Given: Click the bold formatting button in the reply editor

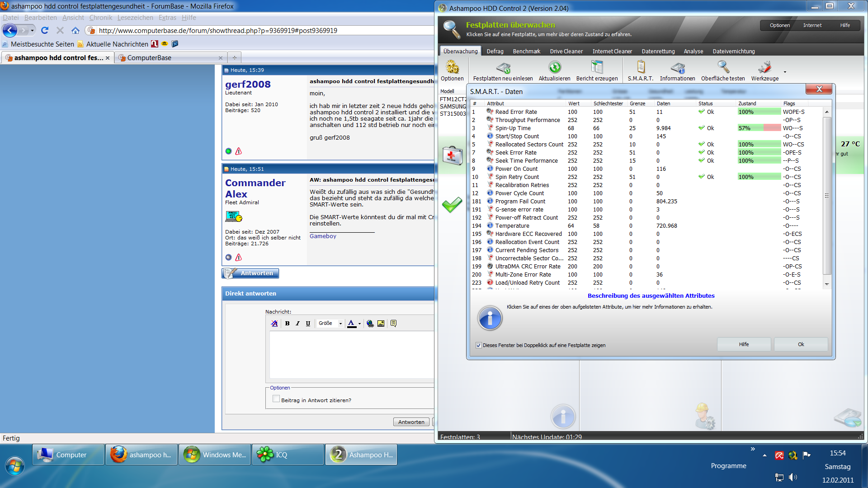Looking at the screenshot, I should (x=287, y=324).
